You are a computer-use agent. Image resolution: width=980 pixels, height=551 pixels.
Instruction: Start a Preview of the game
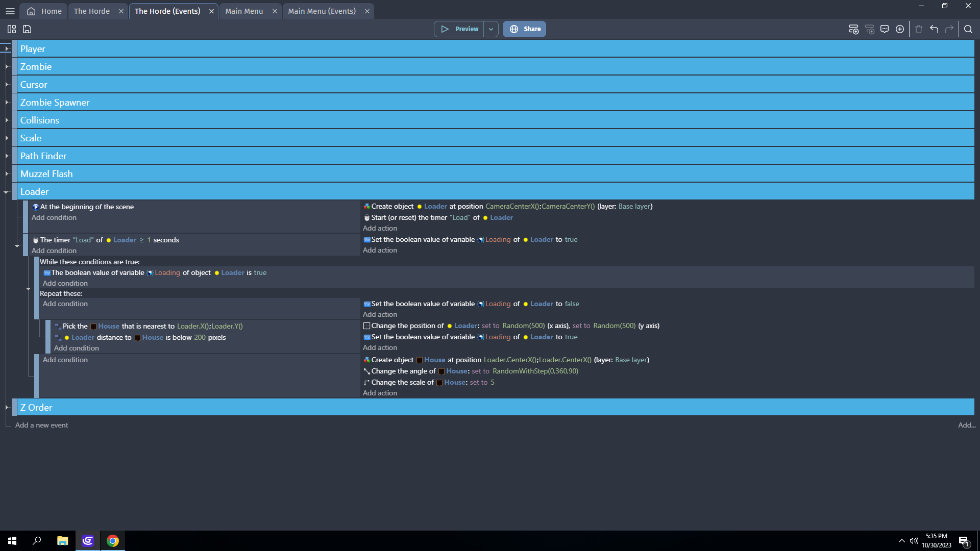[x=459, y=29]
